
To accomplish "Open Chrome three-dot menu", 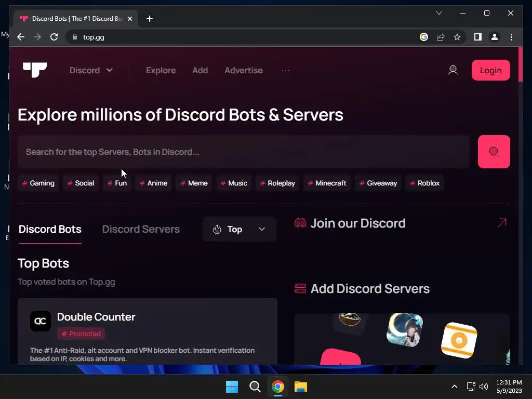I will click(511, 37).
